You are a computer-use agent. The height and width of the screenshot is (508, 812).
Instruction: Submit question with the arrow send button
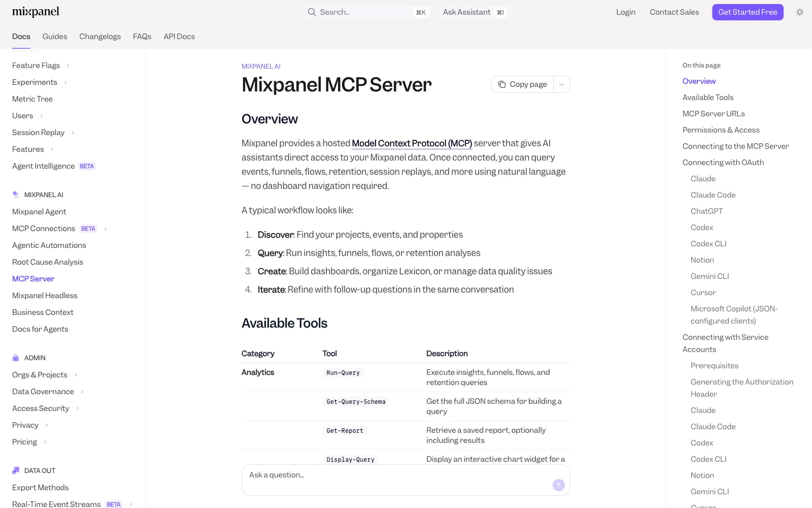pos(558,485)
